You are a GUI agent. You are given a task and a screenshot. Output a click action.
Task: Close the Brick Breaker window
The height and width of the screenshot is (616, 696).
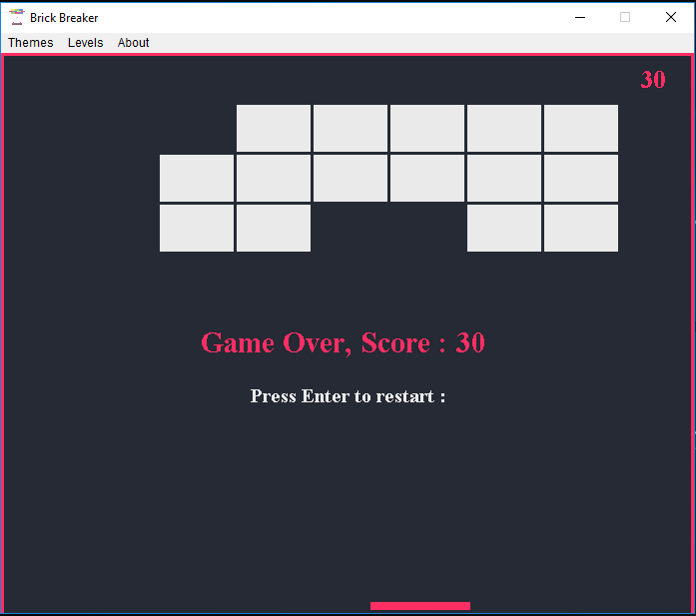coord(671,17)
